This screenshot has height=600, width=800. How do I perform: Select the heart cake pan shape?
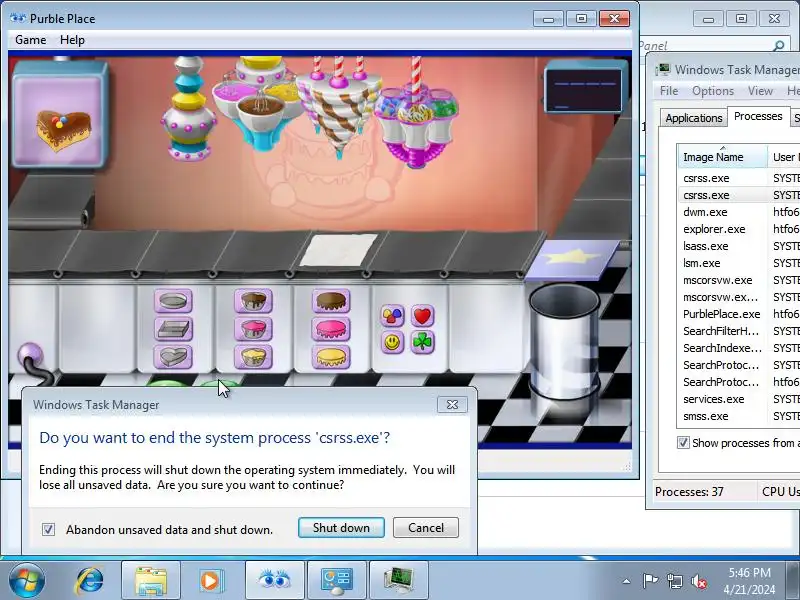pyautogui.click(x=173, y=356)
